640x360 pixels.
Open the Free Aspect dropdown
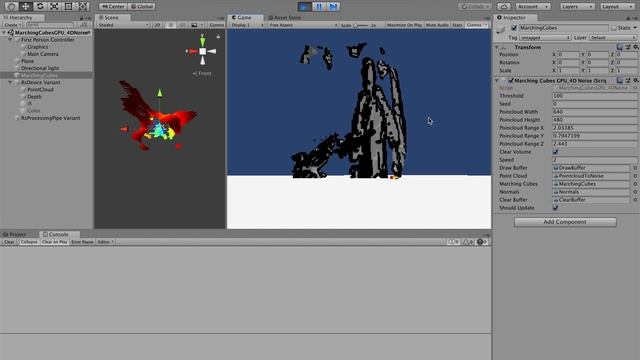coord(303,25)
